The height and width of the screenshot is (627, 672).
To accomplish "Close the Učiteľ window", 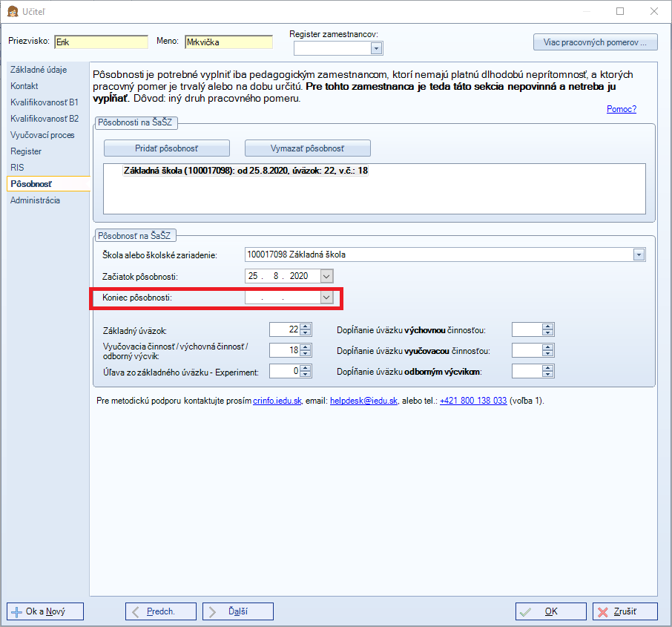I will click(654, 11).
